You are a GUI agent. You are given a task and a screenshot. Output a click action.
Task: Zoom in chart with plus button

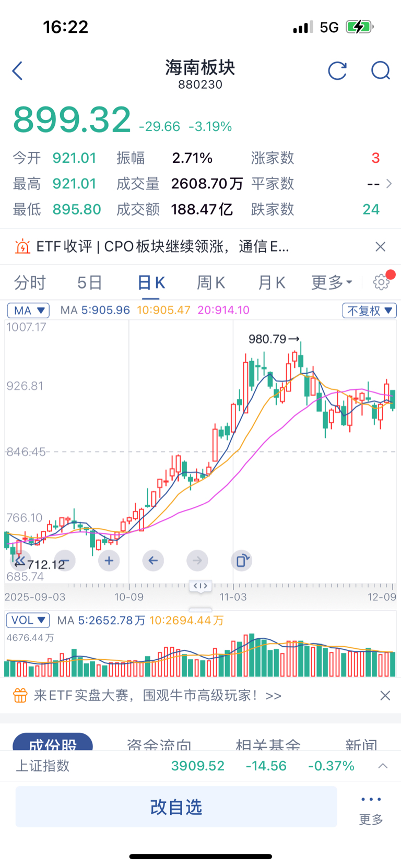point(109,561)
